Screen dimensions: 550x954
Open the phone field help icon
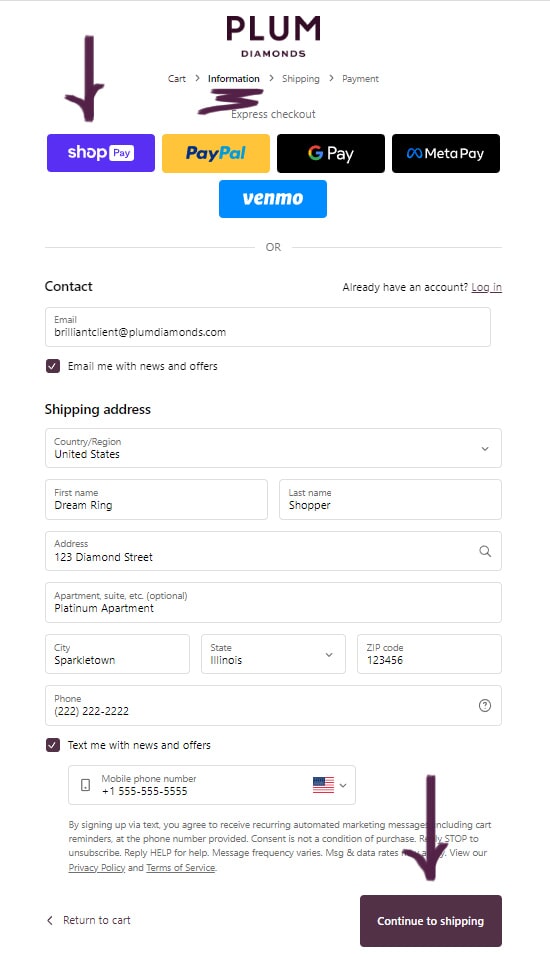[x=485, y=706]
